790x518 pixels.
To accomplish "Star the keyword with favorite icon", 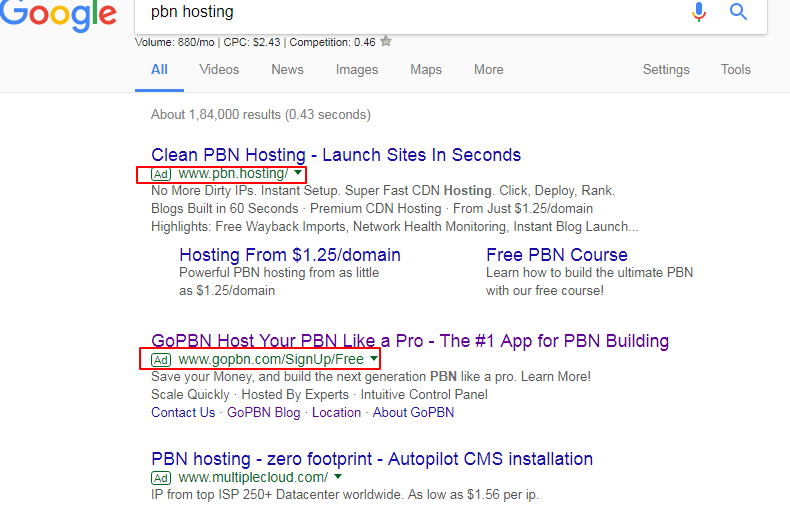I will tap(386, 41).
